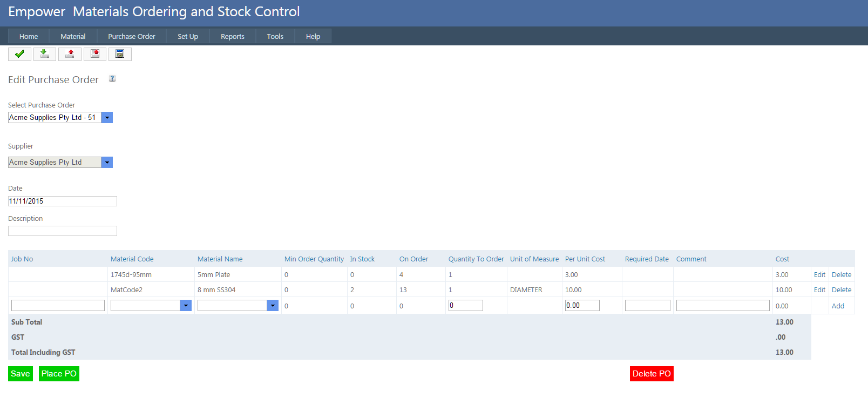Open the Material Name dropdown in new row

click(x=273, y=306)
